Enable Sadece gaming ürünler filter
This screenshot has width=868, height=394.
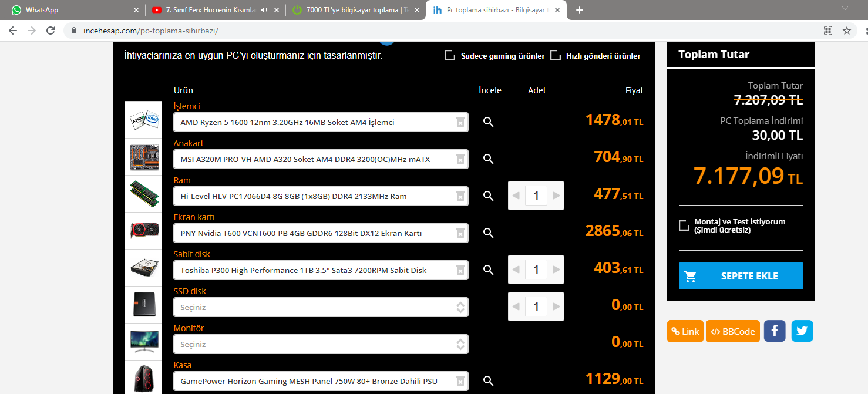point(450,56)
